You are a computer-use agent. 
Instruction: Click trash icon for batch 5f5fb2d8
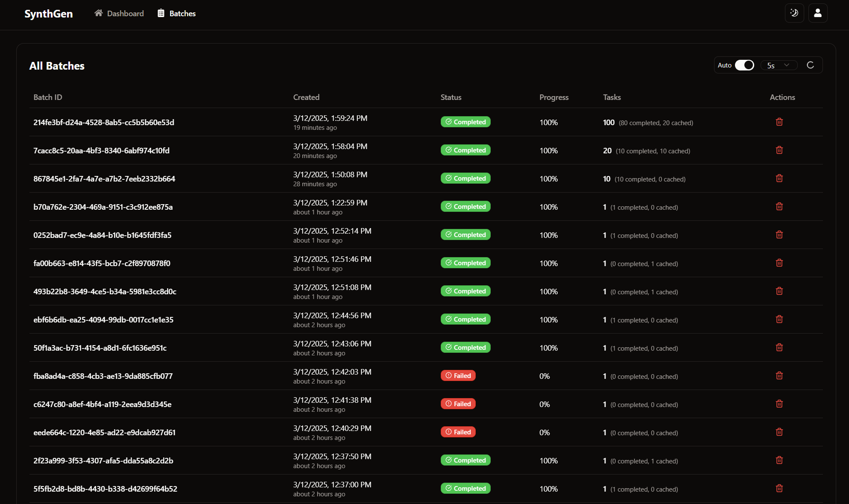[779, 489]
